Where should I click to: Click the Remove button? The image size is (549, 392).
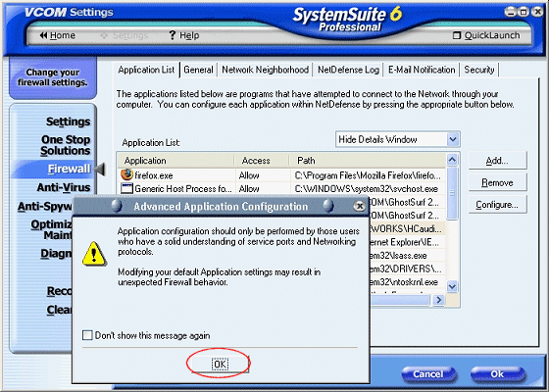coord(497,182)
